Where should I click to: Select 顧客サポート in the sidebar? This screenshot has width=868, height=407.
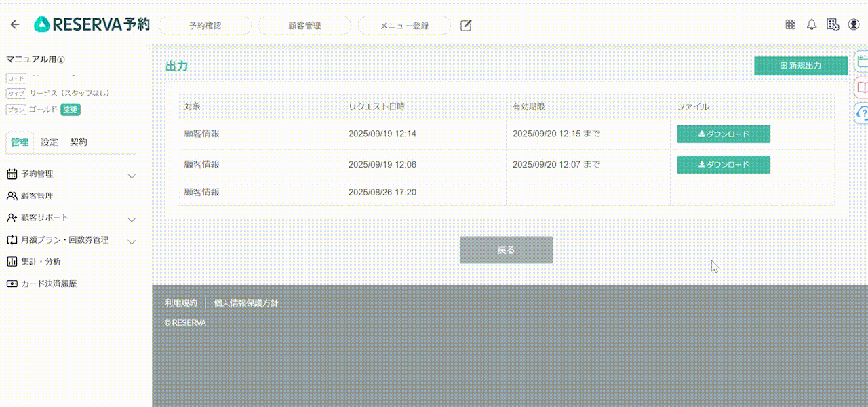(x=45, y=218)
